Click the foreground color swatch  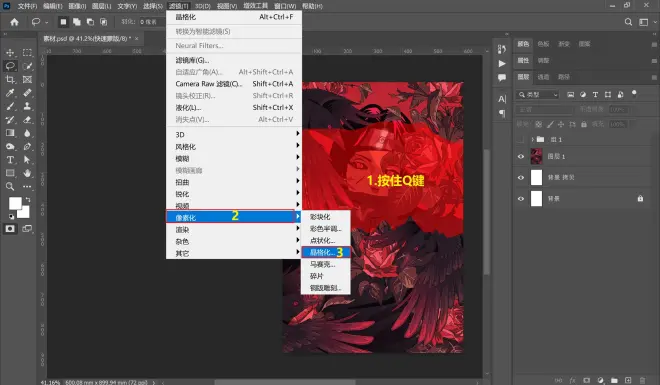click(15, 203)
